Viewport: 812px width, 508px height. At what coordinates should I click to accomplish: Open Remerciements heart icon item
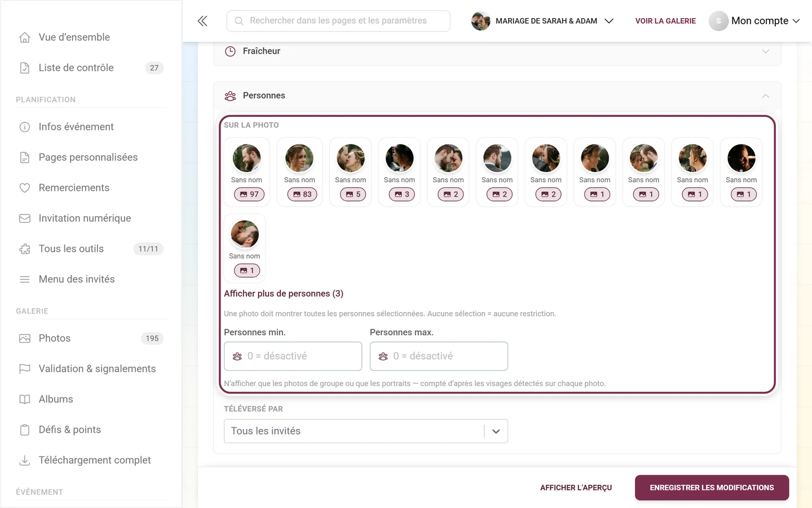25,188
